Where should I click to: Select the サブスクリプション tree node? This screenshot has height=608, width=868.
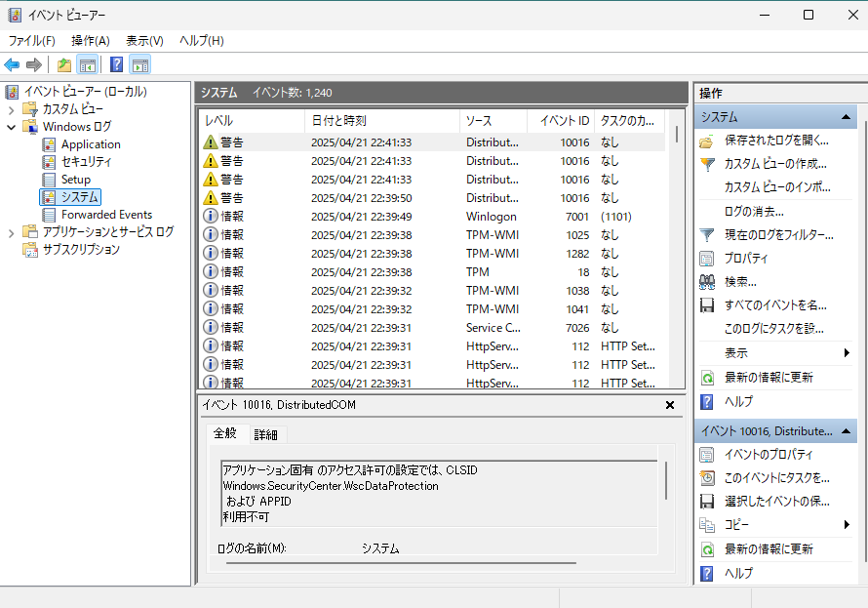(81, 250)
